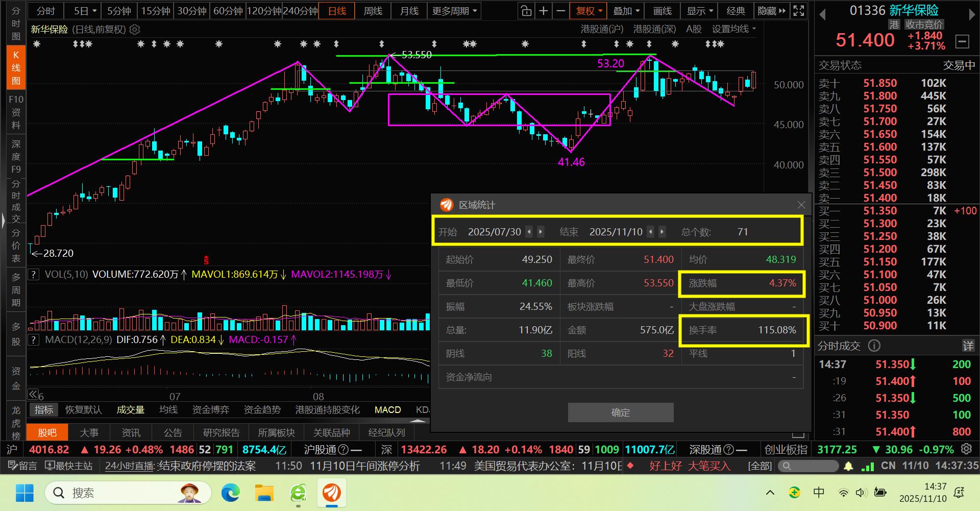Toggle fullscreen chart with the expand-arrows icon
The width and height of the screenshot is (980, 511).
[x=799, y=11]
